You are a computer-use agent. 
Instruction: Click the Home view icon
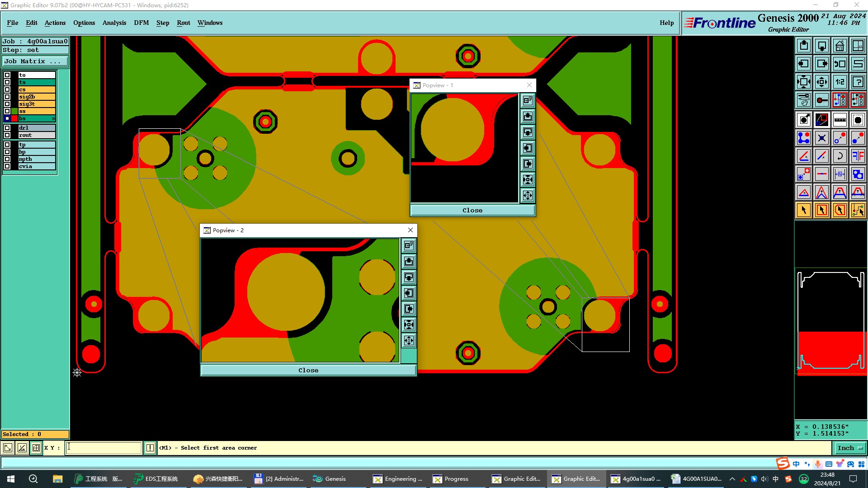pos(840,46)
